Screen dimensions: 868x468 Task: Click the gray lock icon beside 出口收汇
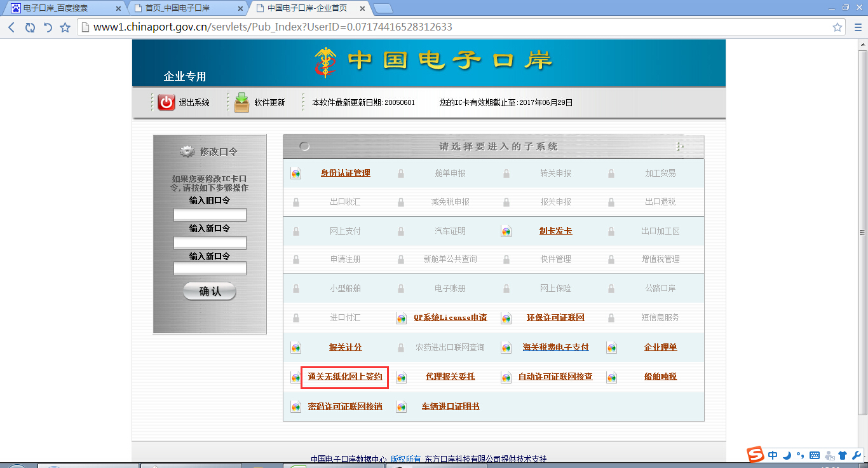point(295,202)
